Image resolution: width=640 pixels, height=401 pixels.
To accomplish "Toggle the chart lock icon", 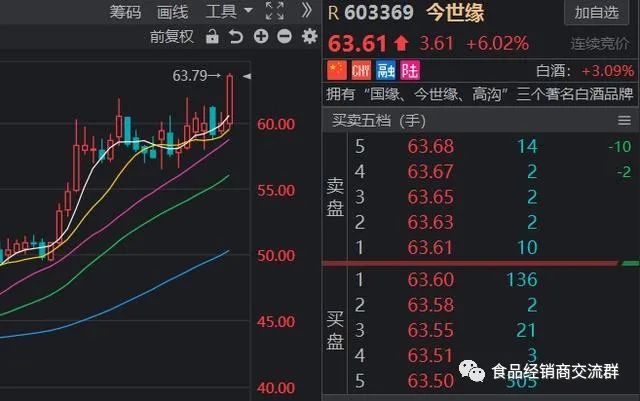I will 212,36.
